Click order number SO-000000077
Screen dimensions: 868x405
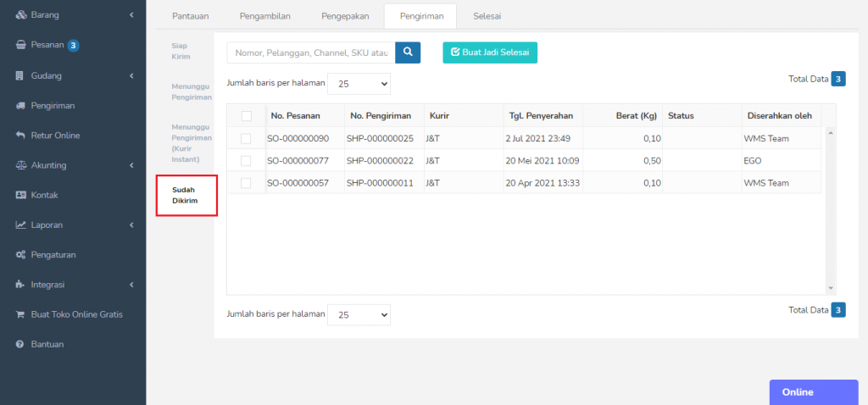click(298, 161)
